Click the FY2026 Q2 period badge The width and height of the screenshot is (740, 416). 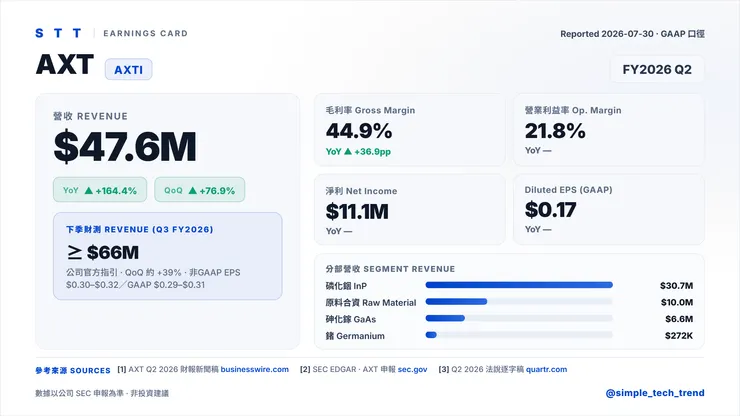click(x=657, y=69)
